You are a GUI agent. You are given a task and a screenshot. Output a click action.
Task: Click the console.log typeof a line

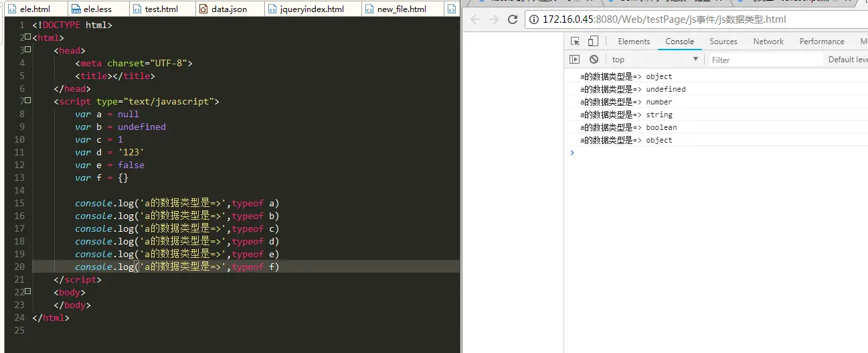click(x=177, y=203)
